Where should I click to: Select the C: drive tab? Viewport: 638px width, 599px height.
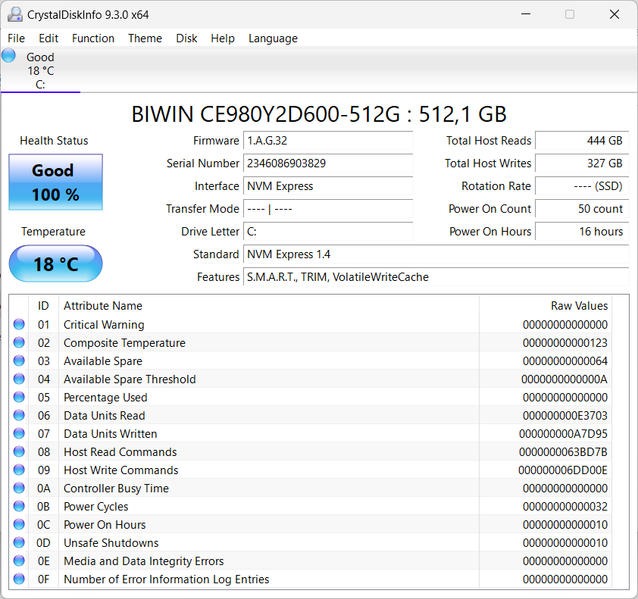point(40,71)
